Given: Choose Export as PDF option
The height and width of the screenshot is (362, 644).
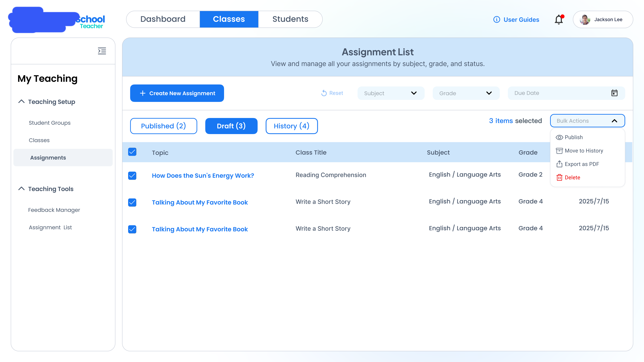Looking at the screenshot, I should [x=587, y=164].
